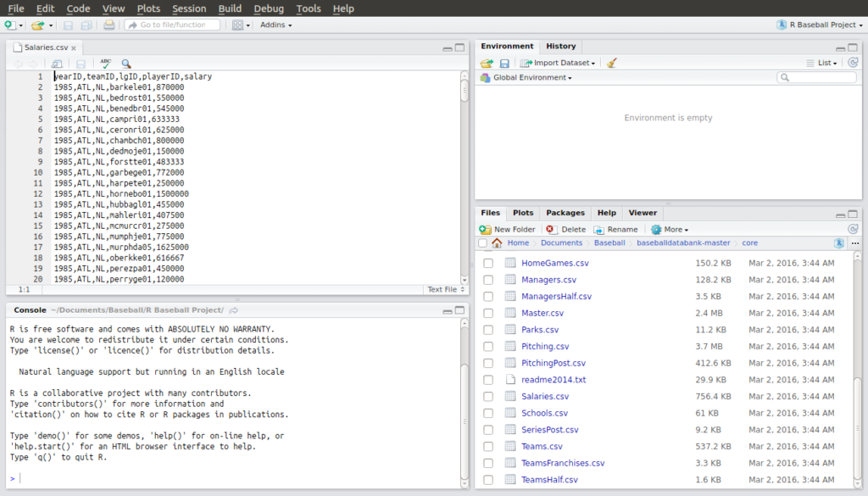The width and height of the screenshot is (868, 496).
Task: Click the workspace panes grid icon
Action: [x=237, y=25]
